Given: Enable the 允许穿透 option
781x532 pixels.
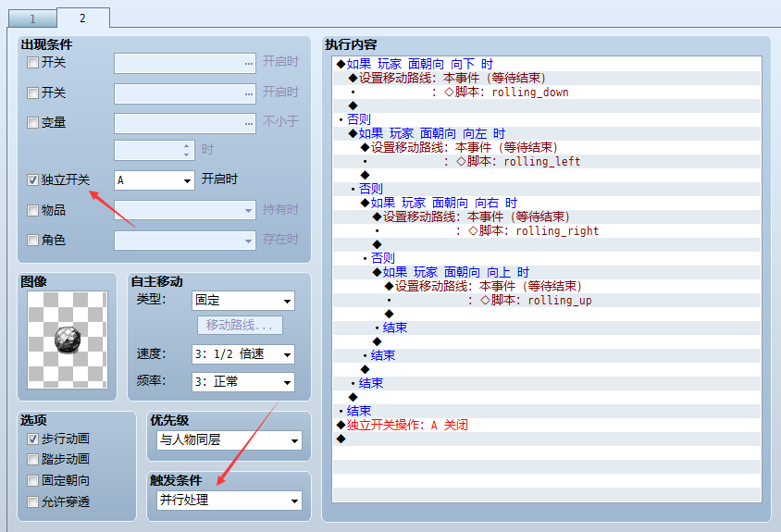Looking at the screenshot, I should pos(33,501).
